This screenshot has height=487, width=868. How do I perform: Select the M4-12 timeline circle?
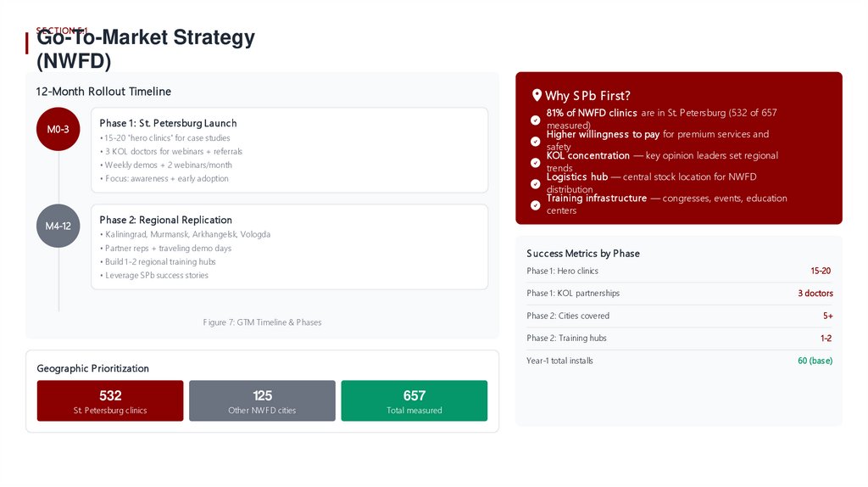[58, 226]
